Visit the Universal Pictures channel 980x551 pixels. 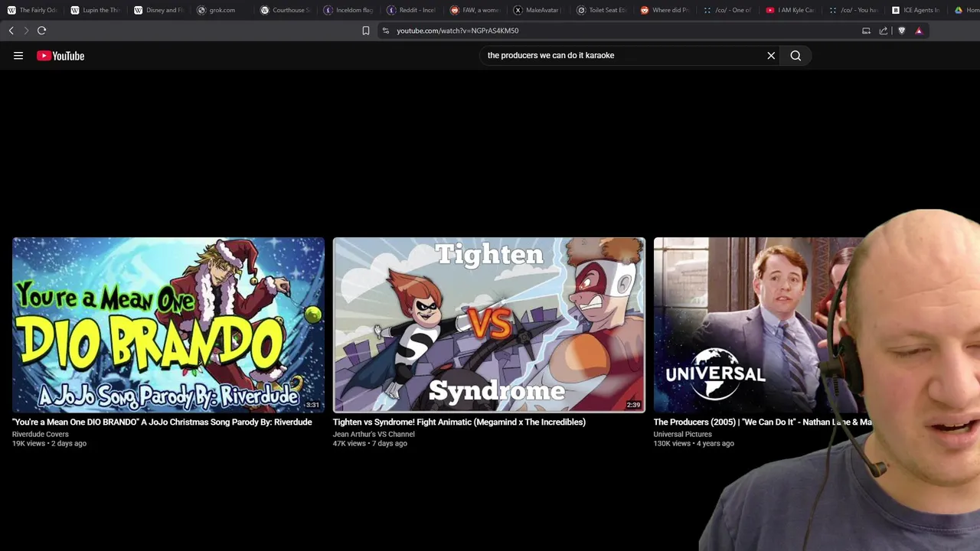(682, 434)
